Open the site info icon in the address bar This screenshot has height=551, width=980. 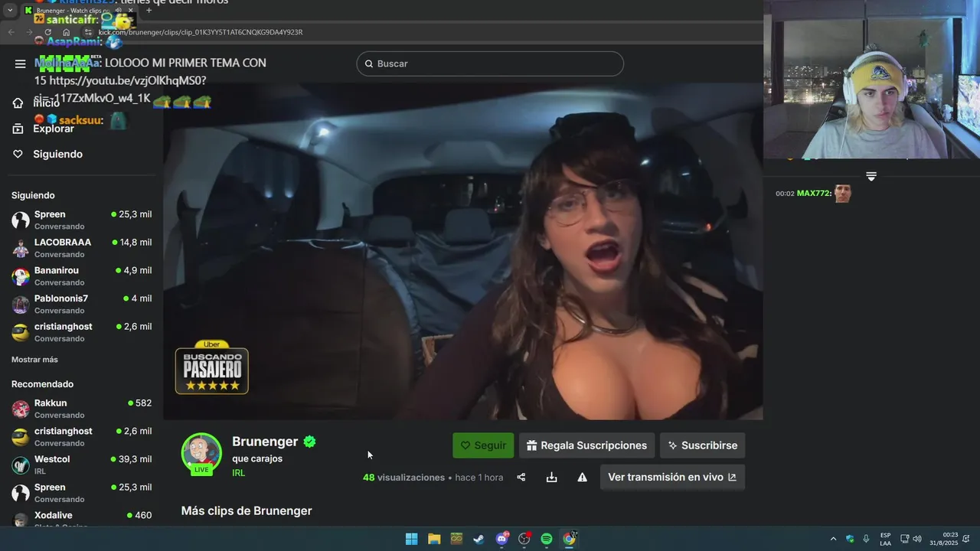coord(87,32)
